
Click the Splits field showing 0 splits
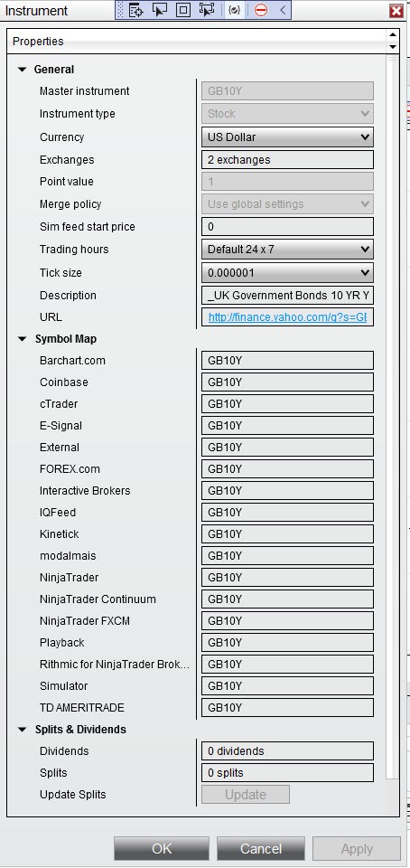pos(287,773)
